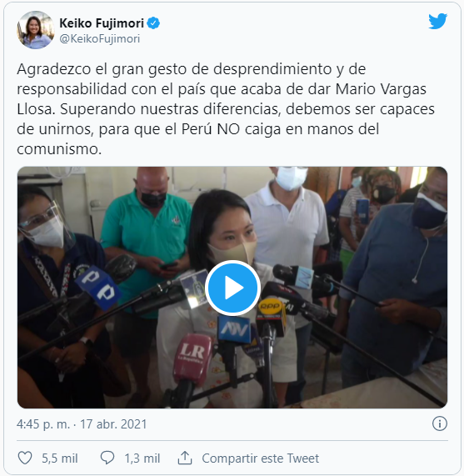Click the 5,5 mil likes count
This screenshot has height=476, width=464.
pyautogui.click(x=60, y=458)
